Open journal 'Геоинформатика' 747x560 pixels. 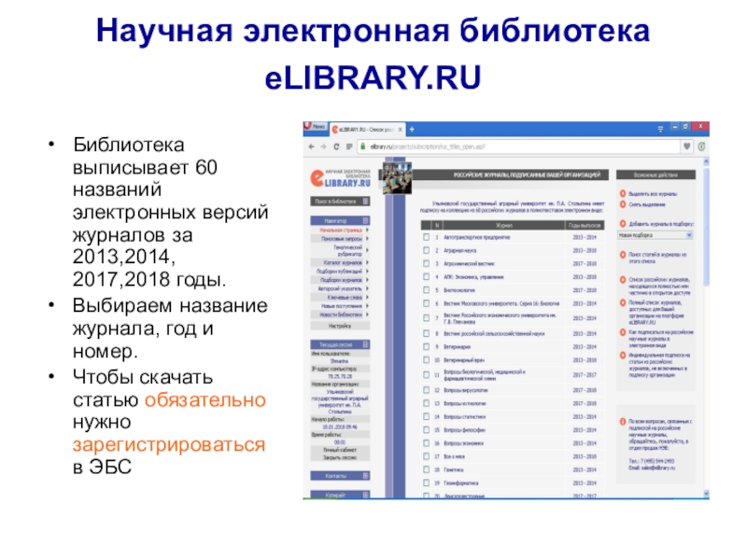tap(460, 483)
